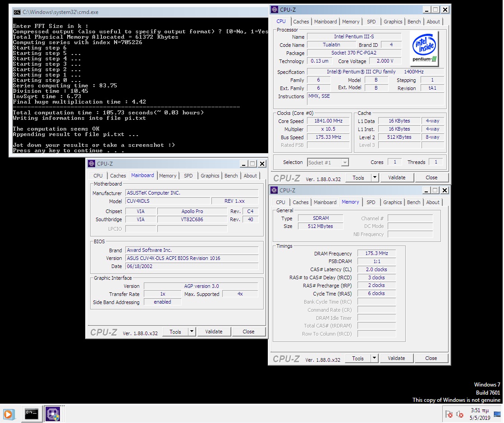Viewport: 504px width, 423px height.
Task: Minimize the CPU-Z CPU tab window
Action: point(426,9)
